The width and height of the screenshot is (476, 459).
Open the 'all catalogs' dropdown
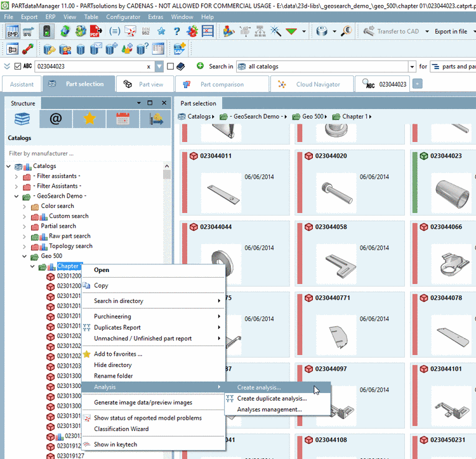[x=412, y=67]
